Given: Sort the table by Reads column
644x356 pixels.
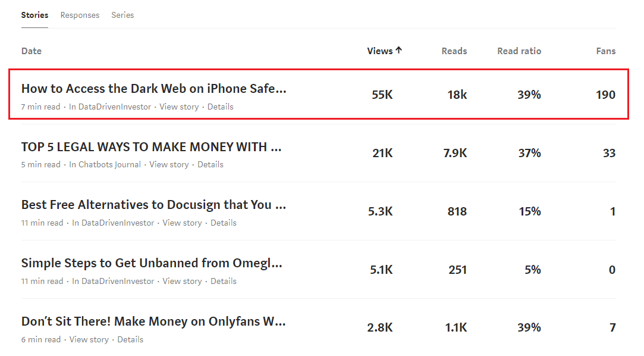Looking at the screenshot, I should (454, 51).
